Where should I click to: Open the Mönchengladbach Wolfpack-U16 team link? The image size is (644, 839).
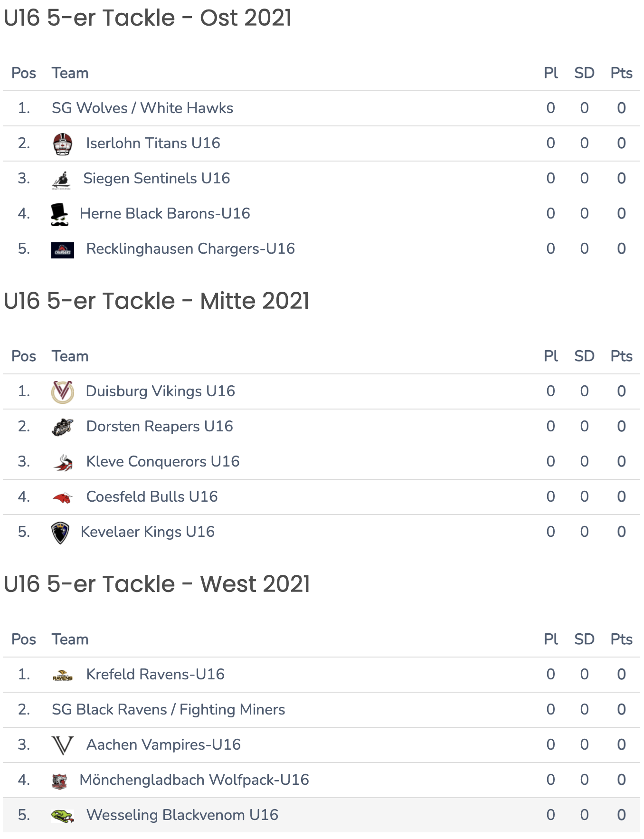pyautogui.click(x=194, y=780)
